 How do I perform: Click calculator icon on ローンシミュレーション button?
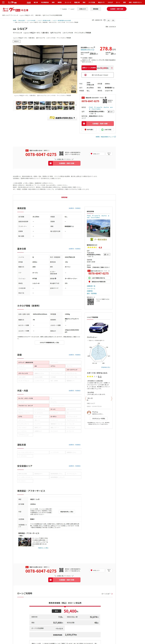point(85,75)
